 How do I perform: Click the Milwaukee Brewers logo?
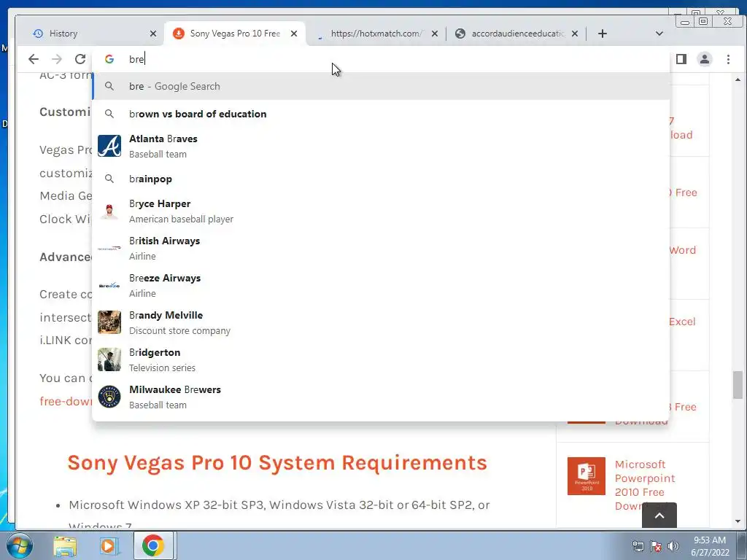[x=109, y=397]
